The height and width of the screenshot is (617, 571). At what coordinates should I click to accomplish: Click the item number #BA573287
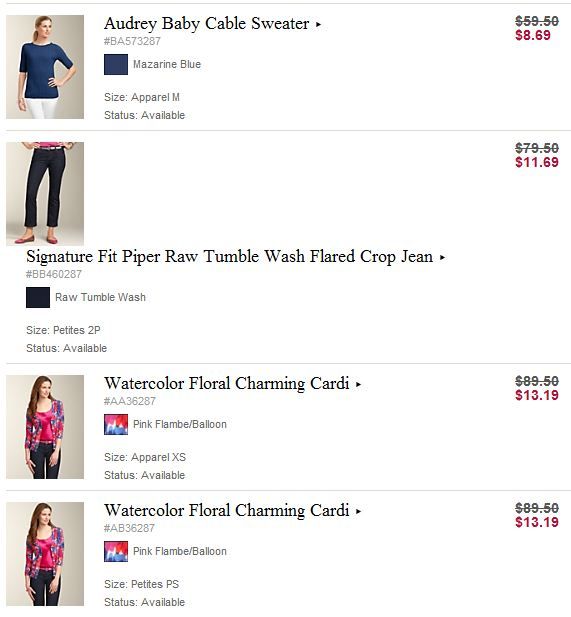(x=132, y=41)
